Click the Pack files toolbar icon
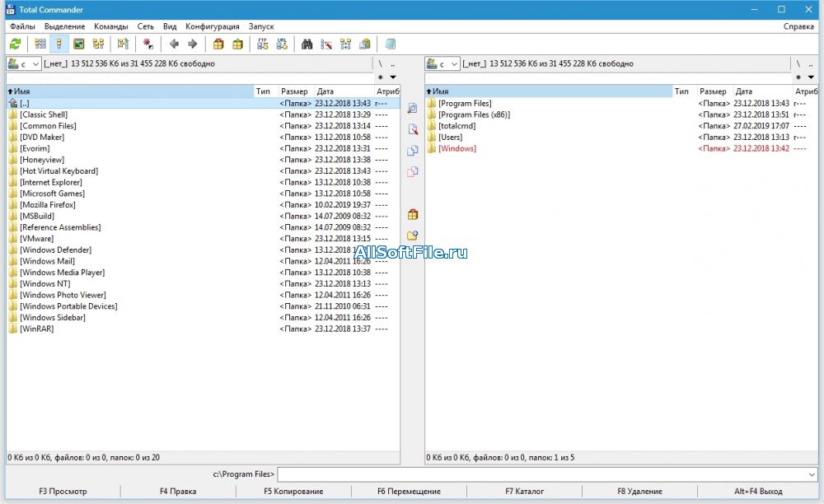This screenshot has height=504, width=824. pyautogui.click(x=218, y=44)
